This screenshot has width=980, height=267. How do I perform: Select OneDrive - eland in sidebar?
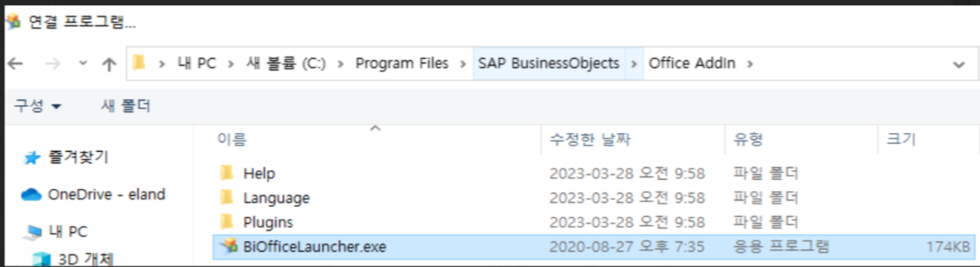(106, 195)
